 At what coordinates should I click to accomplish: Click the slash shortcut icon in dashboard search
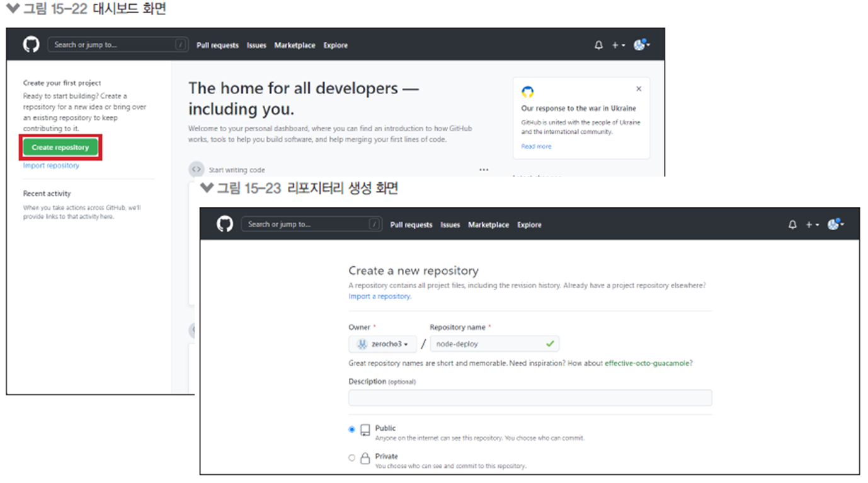coord(181,45)
